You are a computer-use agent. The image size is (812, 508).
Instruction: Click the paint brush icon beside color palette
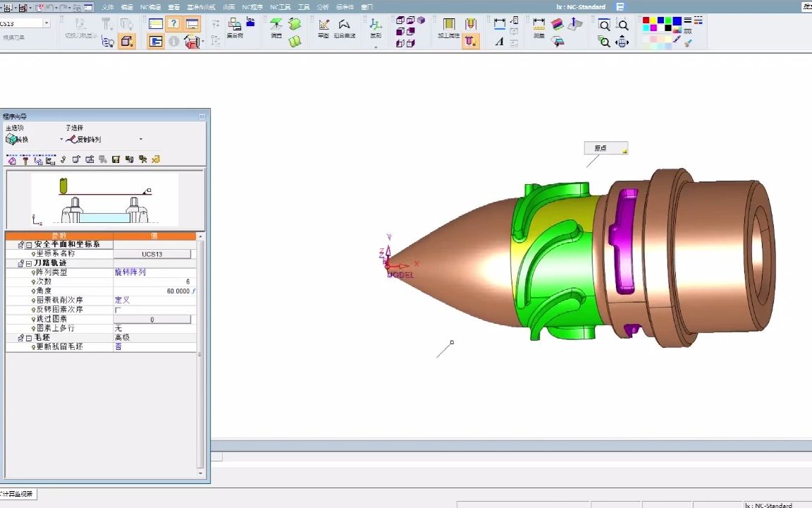coord(688,42)
